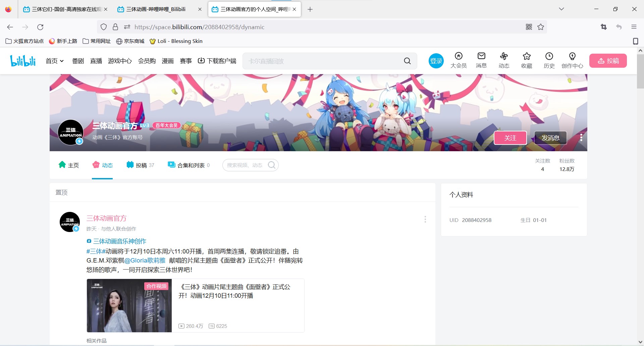
Task: Open 会员购 in top navigation
Action: tap(147, 61)
